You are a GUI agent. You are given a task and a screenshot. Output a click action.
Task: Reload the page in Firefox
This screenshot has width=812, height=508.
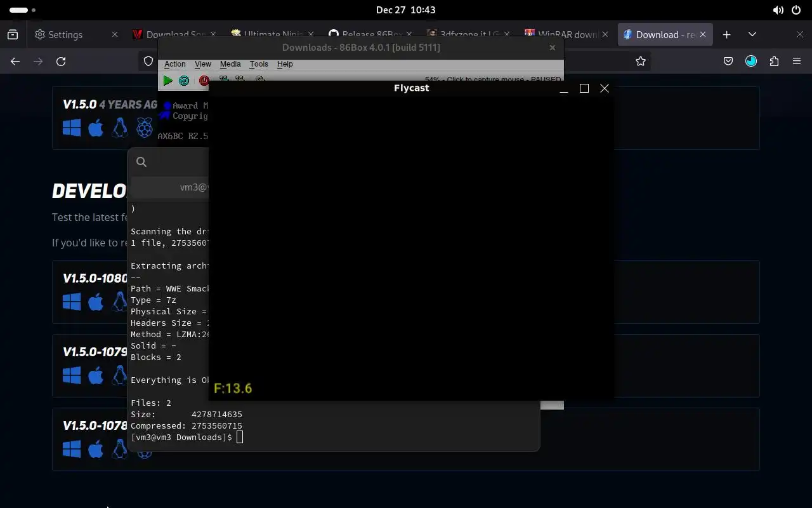[61, 61]
